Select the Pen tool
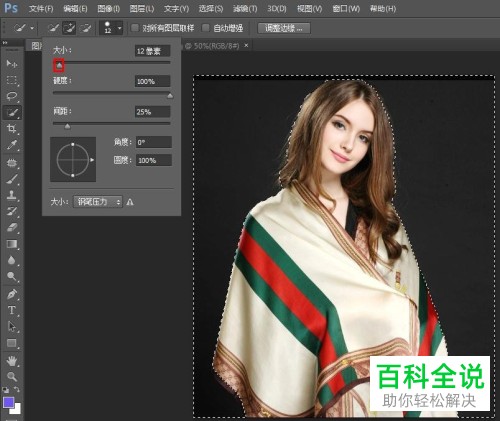This screenshot has width=500, height=421. pos(12,294)
